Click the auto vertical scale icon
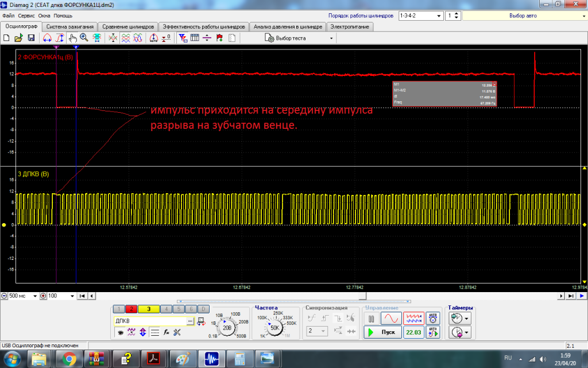The image size is (588, 368). point(154,38)
